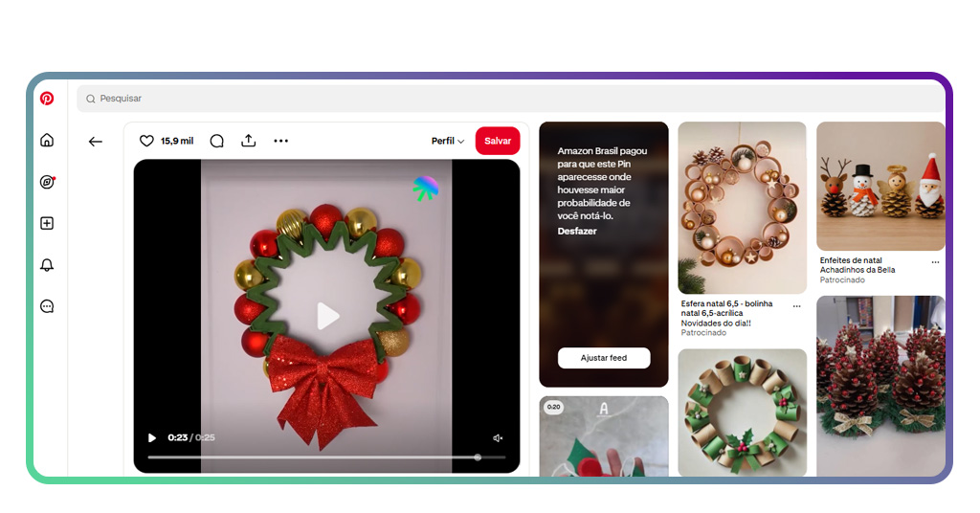Open the pin's more options menu

280,141
